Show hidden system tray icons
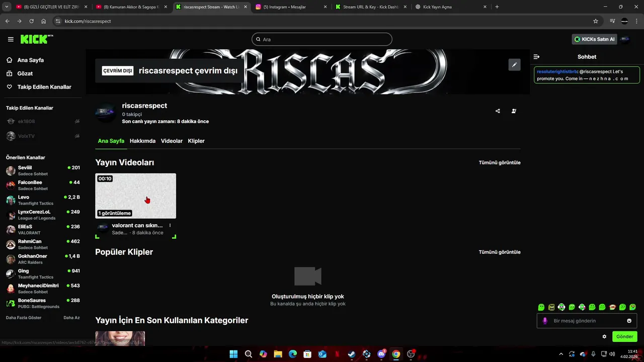This screenshot has height=362, width=644. (561, 354)
